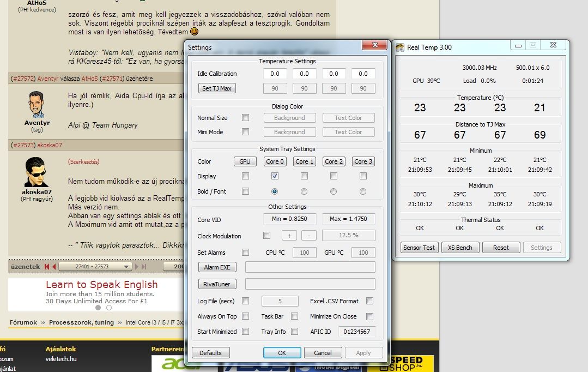Screen dimensions: 588x372
Task: Click APIC ID field 01234567
Action: tap(356, 332)
